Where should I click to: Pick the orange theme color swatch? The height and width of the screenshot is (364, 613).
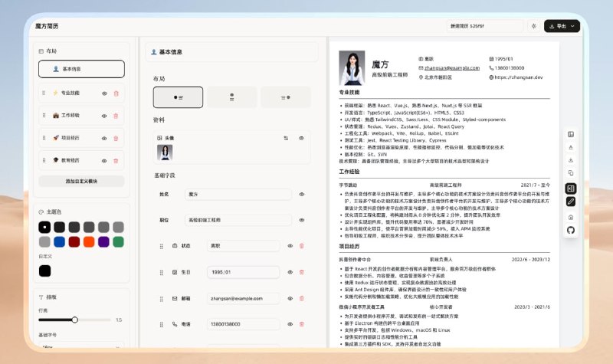pos(89,242)
